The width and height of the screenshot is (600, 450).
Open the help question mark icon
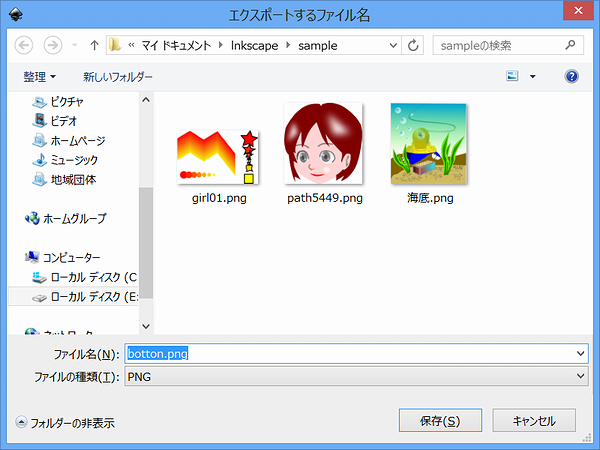(x=572, y=76)
